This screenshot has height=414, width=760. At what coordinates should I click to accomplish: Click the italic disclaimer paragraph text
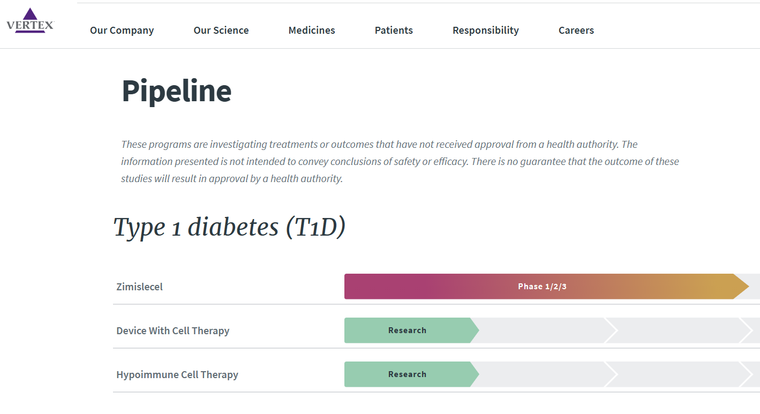click(400, 161)
